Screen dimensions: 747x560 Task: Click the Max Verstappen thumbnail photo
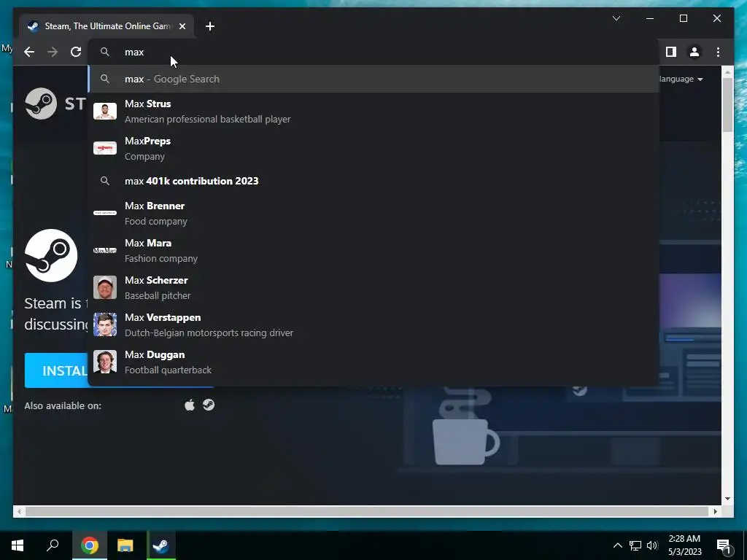105,324
